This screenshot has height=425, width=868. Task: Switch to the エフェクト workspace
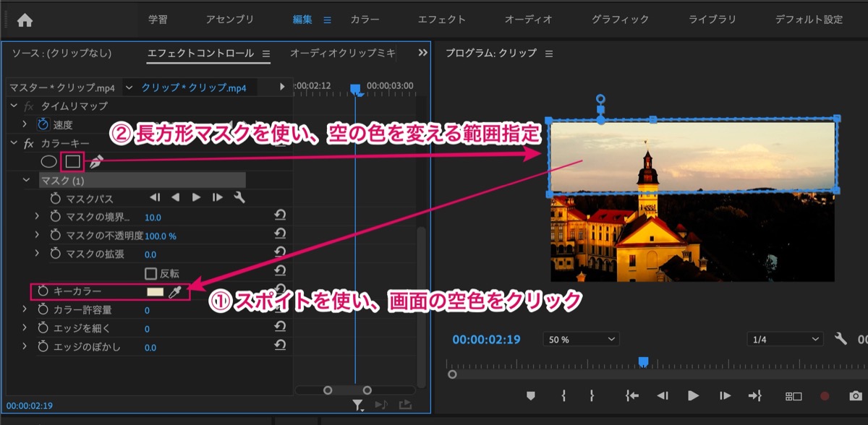[x=442, y=20]
